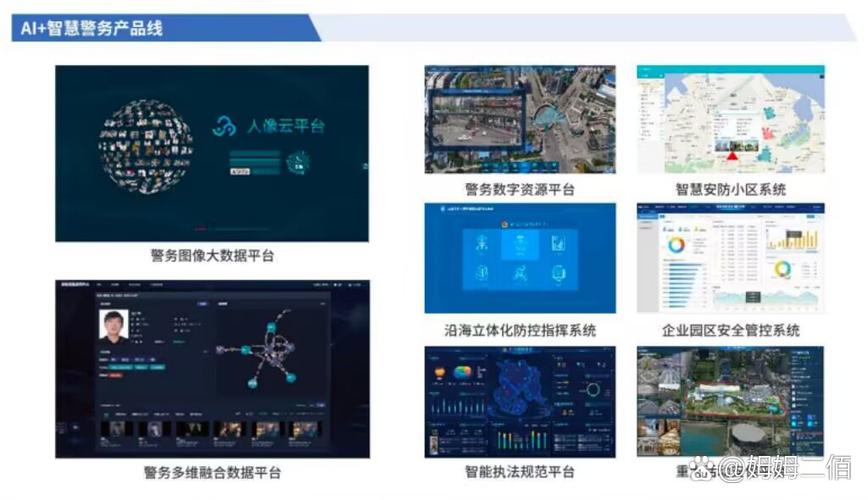Viewport: 868px width, 500px height.
Task: Click the circular fingerprint icon beside the login fields
Action: (298, 163)
